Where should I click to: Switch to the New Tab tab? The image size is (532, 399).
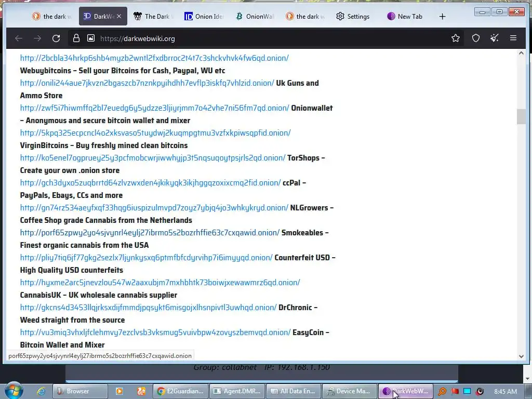pos(405,16)
